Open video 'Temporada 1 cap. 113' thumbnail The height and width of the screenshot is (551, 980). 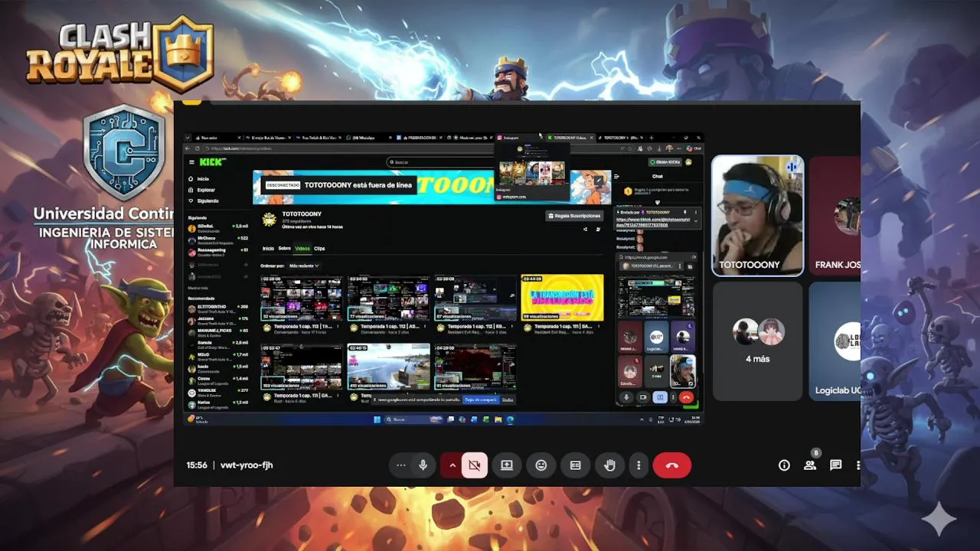302,298
